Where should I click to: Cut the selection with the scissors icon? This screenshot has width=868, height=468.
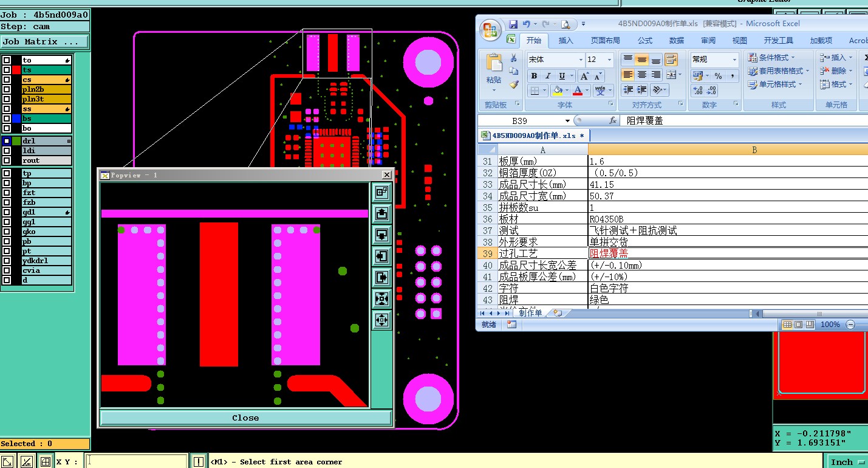513,58
